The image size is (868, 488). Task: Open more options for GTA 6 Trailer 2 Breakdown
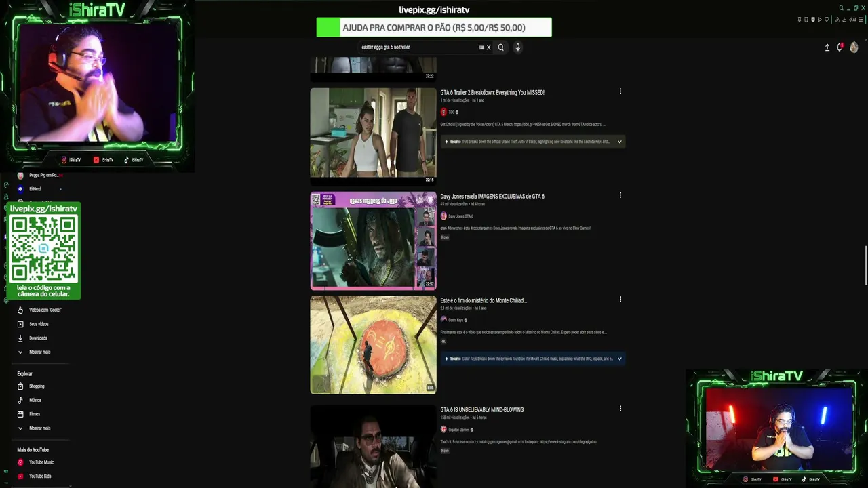point(620,91)
